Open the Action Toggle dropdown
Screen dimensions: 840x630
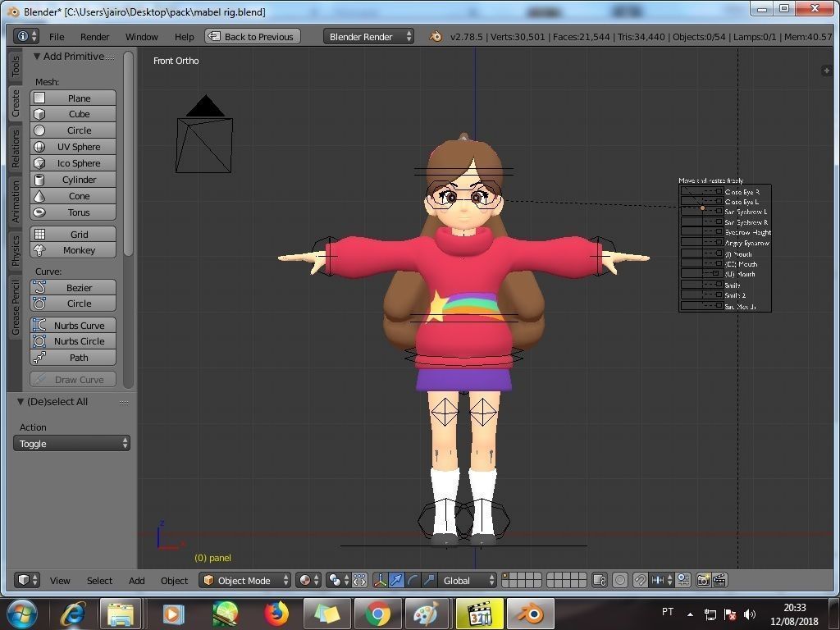71,443
